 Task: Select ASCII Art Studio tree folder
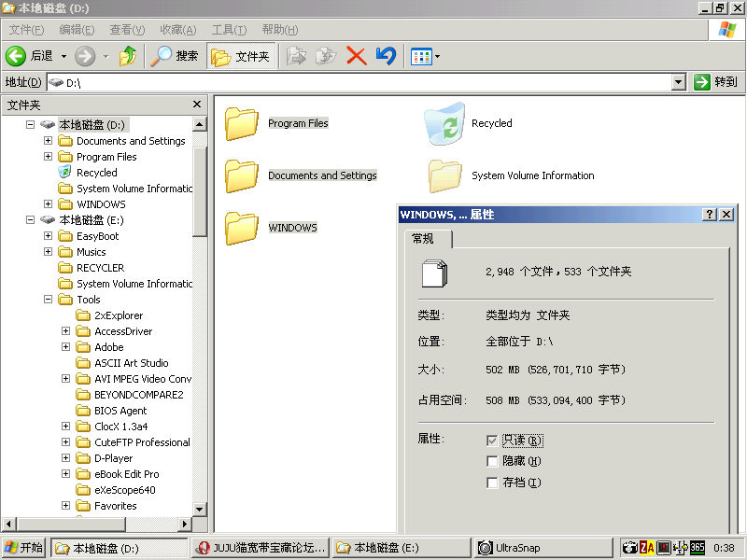[x=132, y=363]
